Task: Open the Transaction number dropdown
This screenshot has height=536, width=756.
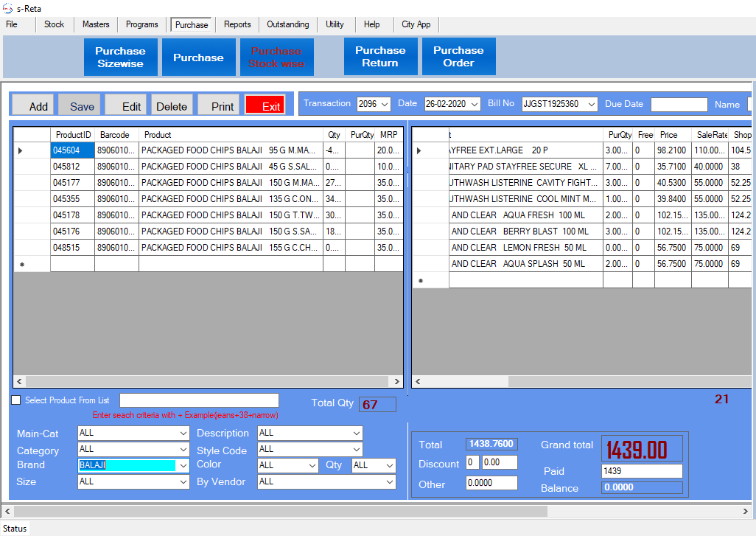Action: pyautogui.click(x=385, y=105)
